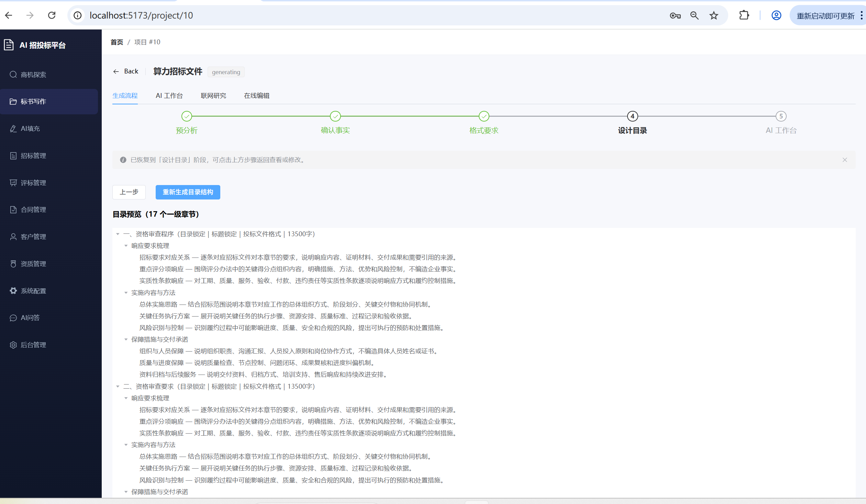Switch to the 生成流程 tab
Image resolution: width=866 pixels, height=504 pixels.
125,95
